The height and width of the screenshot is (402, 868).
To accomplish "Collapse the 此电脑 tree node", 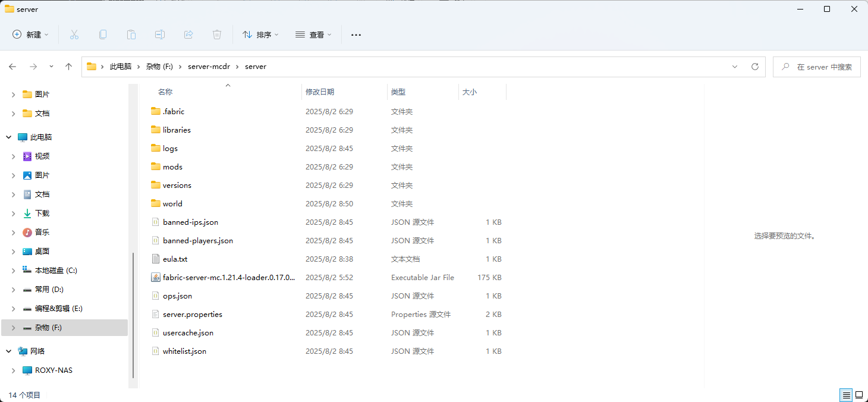I will coord(9,137).
